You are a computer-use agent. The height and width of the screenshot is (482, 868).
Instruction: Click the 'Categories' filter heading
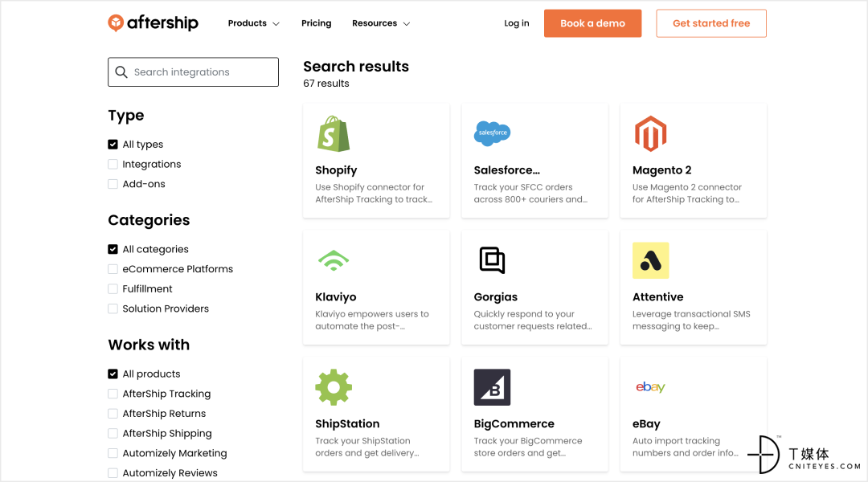(x=149, y=220)
